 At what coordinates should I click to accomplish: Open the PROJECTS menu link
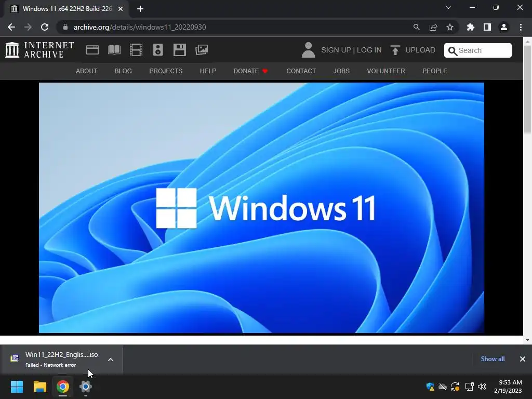(x=166, y=71)
